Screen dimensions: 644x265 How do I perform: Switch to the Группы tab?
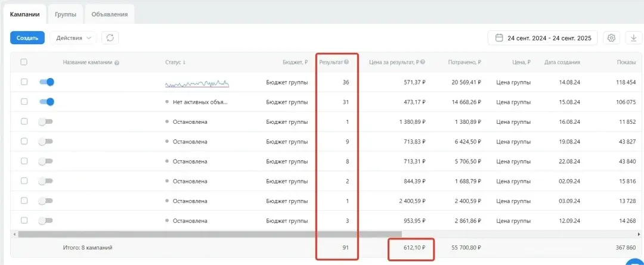[66, 14]
